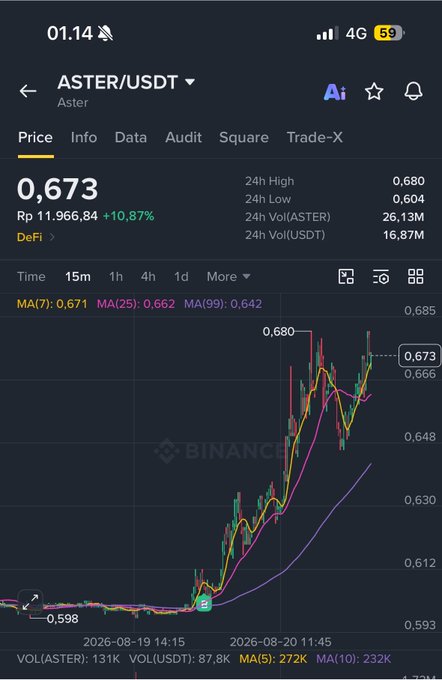
Task: Select the 15m chart interval
Action: click(78, 277)
